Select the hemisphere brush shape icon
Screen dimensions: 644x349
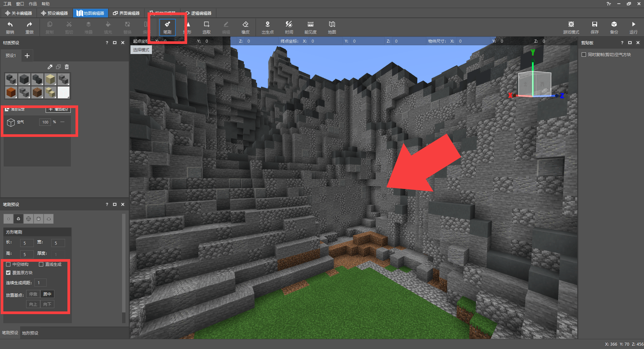click(49, 219)
